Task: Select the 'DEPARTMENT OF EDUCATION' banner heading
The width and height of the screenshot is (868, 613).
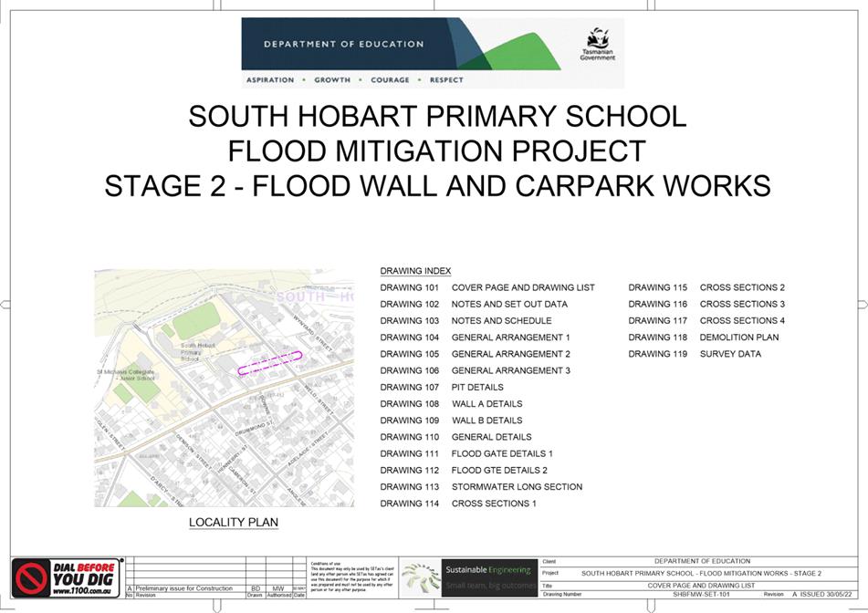Action: point(344,44)
